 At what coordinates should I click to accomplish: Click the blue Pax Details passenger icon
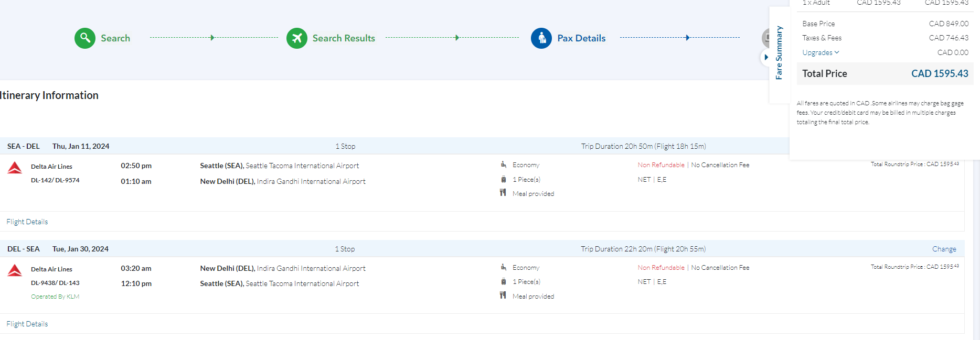[541, 38]
